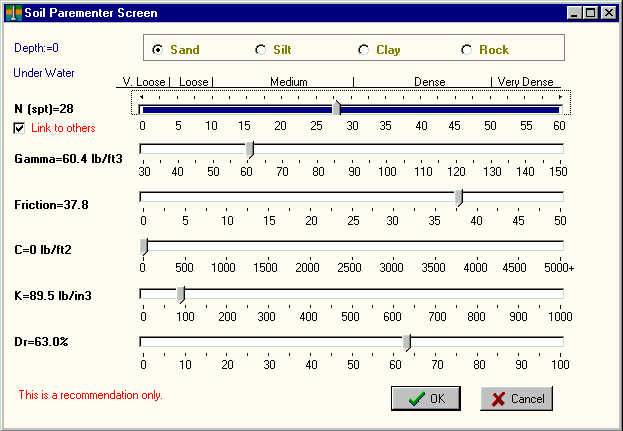Minimize the Soil Parameter Screen window
The image size is (623, 431).
[x=574, y=13]
